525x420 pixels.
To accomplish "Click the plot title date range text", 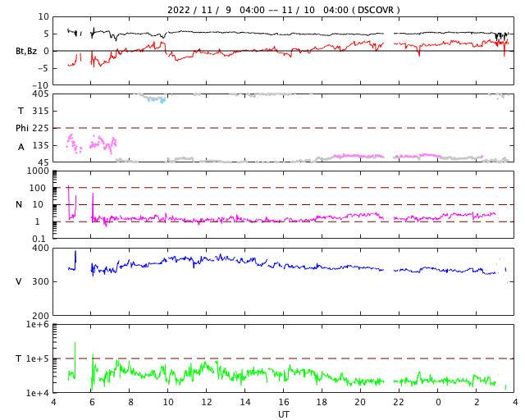I will pyautogui.click(x=284, y=10).
